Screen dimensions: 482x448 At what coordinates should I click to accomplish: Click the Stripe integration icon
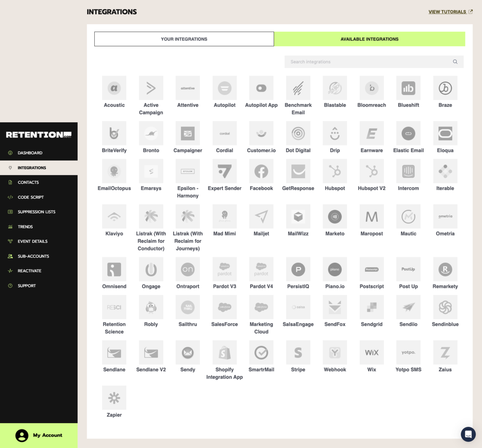298,352
